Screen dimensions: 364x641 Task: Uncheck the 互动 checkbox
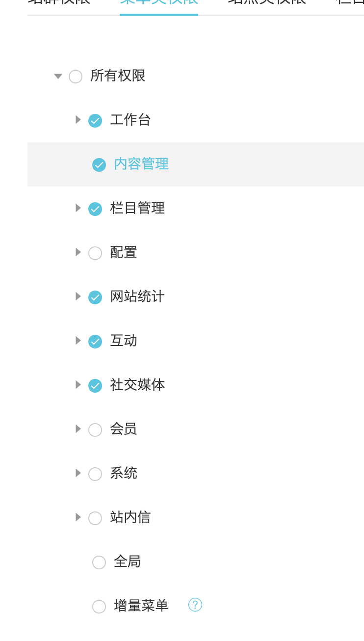[95, 342]
